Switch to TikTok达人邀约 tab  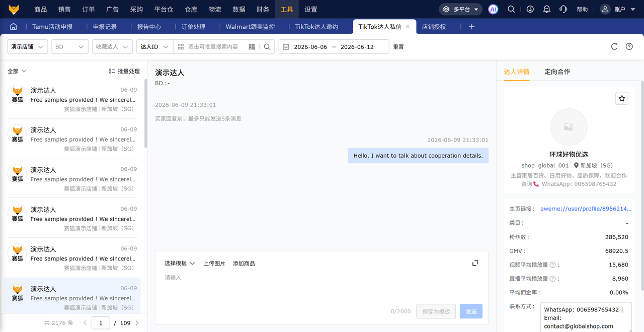tap(316, 27)
